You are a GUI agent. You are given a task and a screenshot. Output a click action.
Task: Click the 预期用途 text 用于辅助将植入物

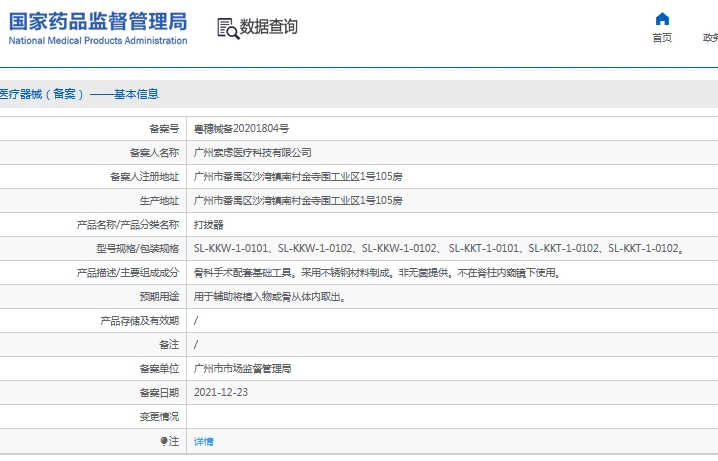[270, 297]
